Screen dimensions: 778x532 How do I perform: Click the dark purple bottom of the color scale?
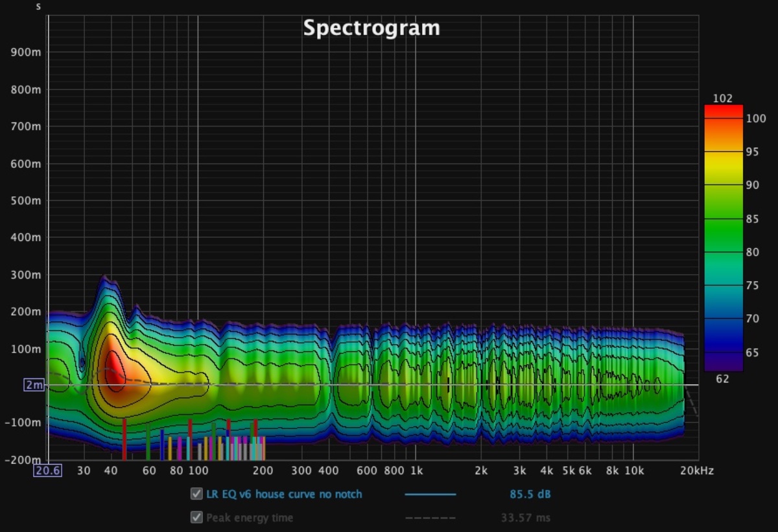click(724, 363)
